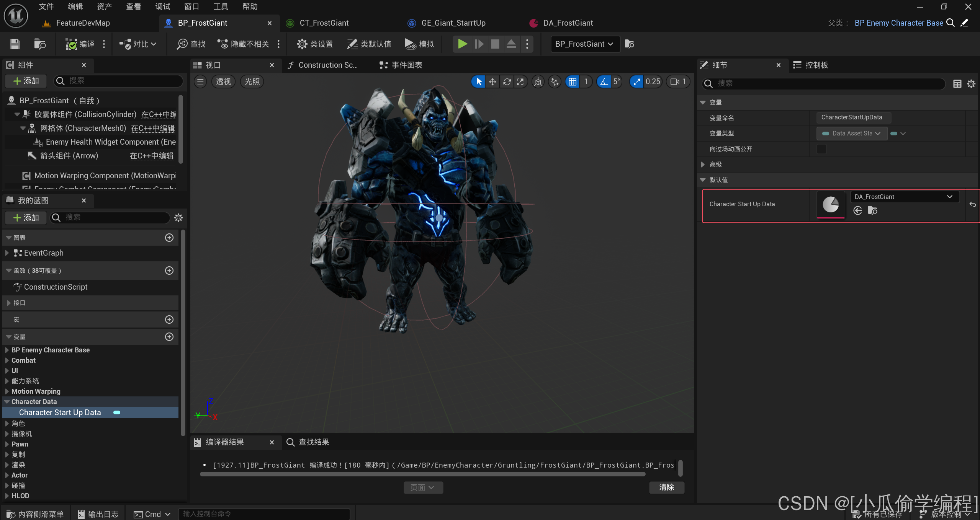Screen dimensions: 980x520
Task: Select the rotate tool in viewport
Action: [507, 82]
